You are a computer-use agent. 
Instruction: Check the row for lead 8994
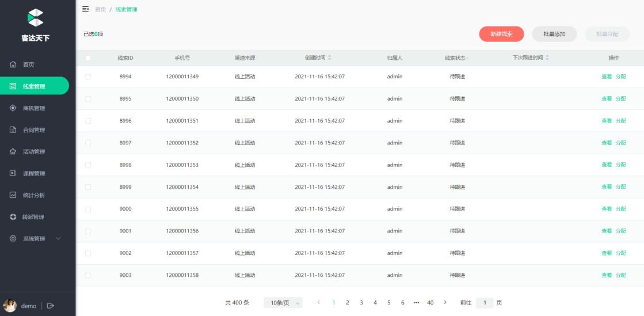tap(88, 77)
